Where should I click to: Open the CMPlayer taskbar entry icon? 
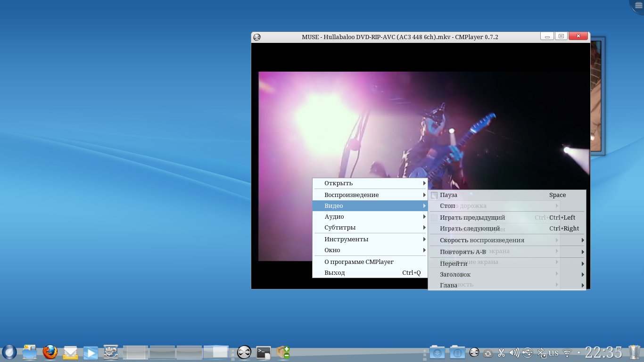click(x=244, y=352)
